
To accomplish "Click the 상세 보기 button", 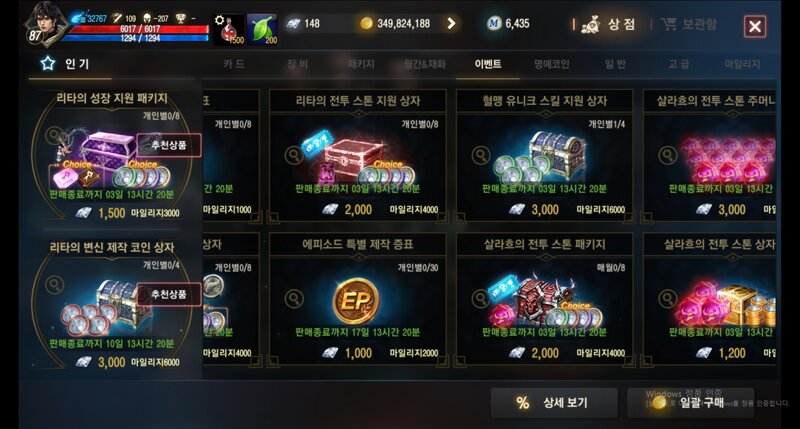I will 554,402.
